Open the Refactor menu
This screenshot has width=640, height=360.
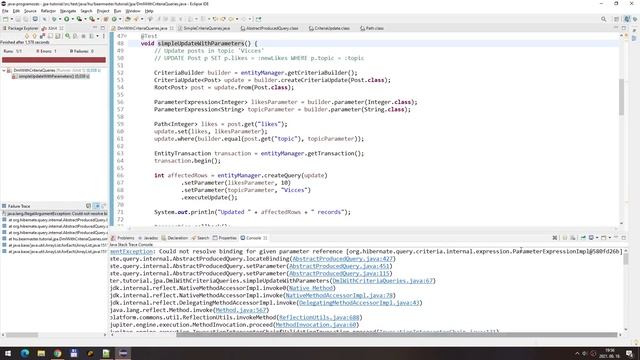(x=48, y=11)
